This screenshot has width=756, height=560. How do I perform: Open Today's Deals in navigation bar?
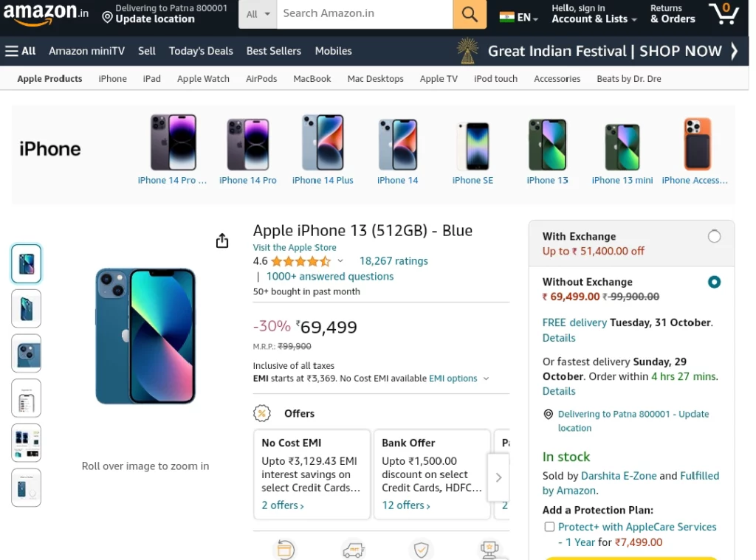[201, 51]
